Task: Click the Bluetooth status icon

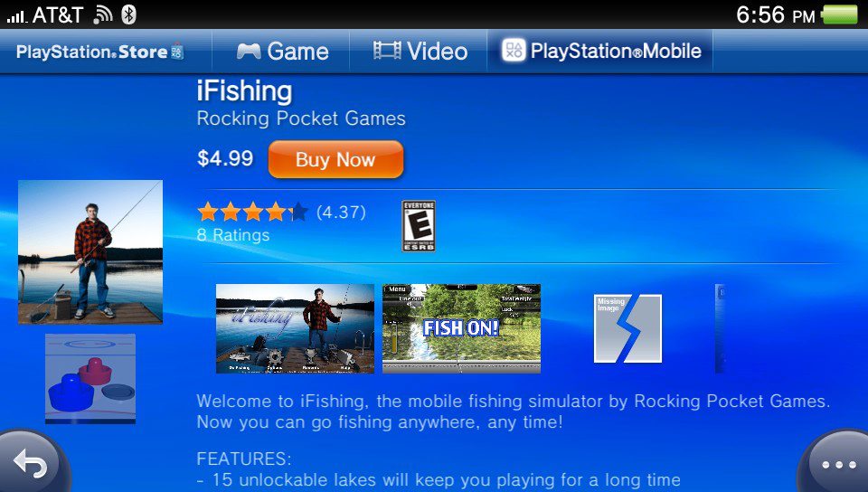Action: pyautogui.click(x=128, y=14)
